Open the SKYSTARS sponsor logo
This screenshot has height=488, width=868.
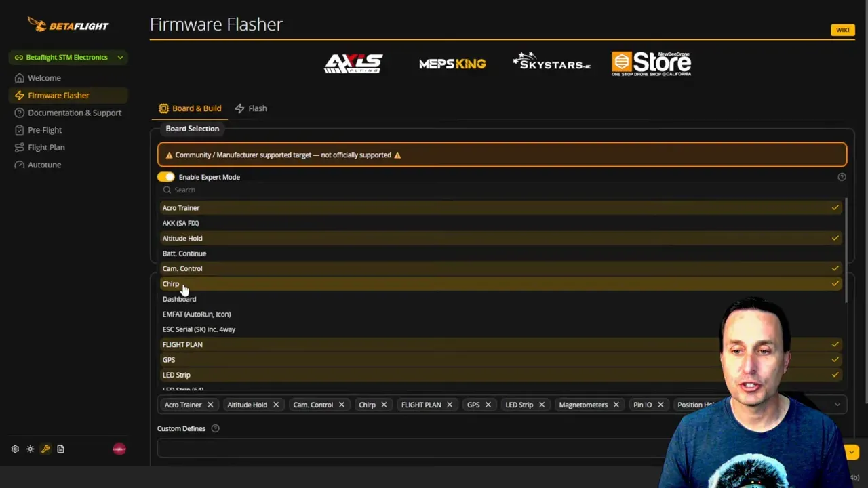click(551, 62)
